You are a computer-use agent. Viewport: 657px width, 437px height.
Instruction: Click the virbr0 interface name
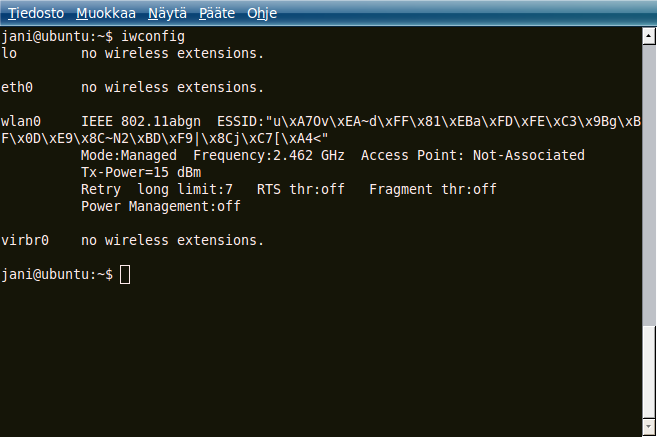coord(25,240)
